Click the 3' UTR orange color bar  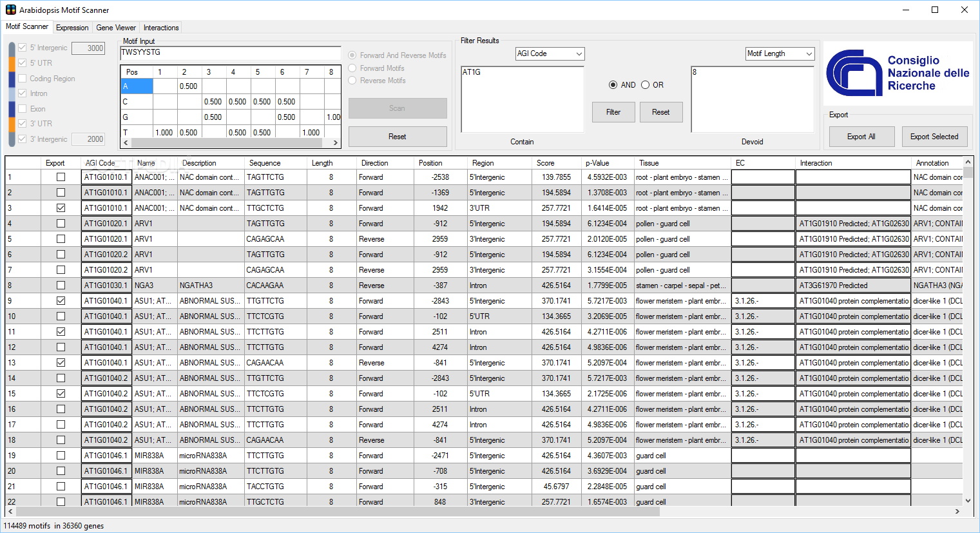pos(12,124)
